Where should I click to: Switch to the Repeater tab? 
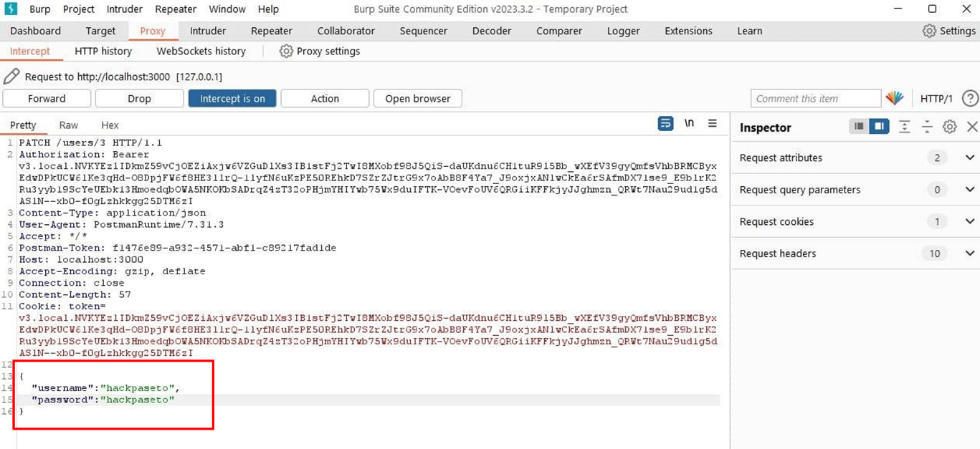271,31
